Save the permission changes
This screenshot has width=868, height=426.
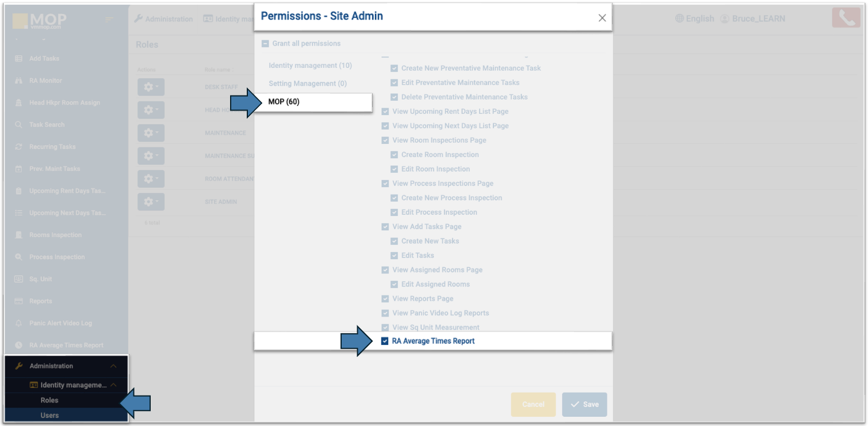click(584, 404)
